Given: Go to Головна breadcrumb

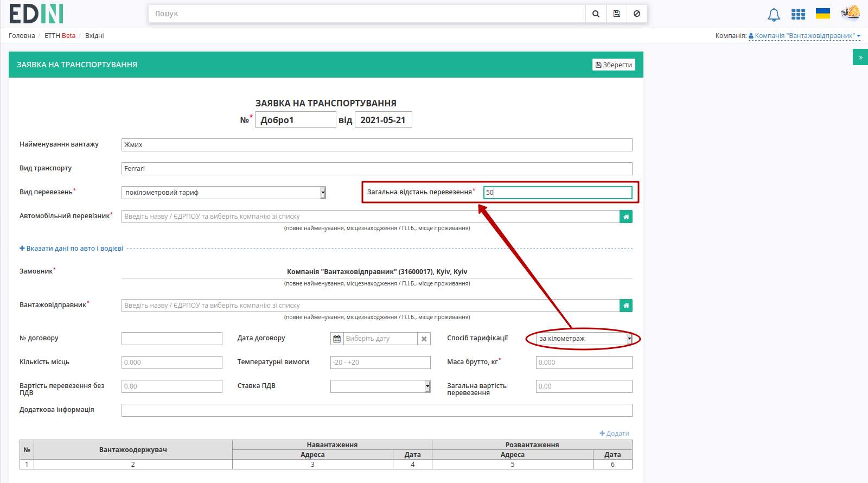Looking at the screenshot, I should coord(22,36).
